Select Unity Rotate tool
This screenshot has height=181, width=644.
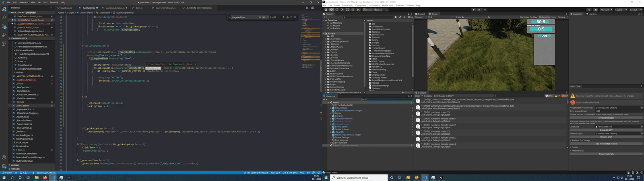(337, 10)
